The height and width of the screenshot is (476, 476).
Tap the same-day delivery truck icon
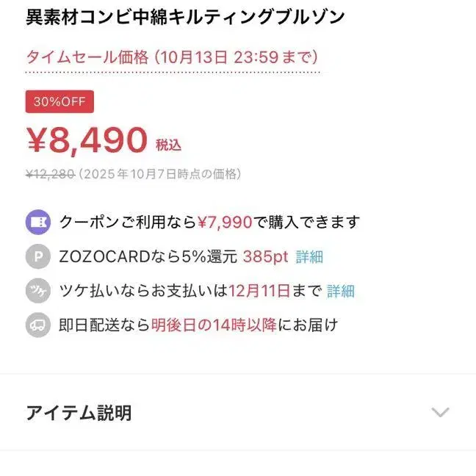[x=37, y=325]
